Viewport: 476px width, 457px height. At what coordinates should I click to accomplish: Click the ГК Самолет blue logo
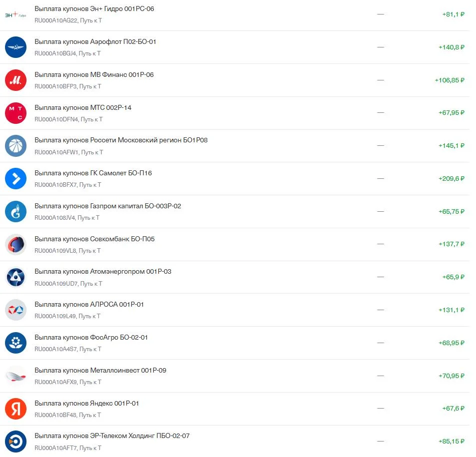coord(16,179)
